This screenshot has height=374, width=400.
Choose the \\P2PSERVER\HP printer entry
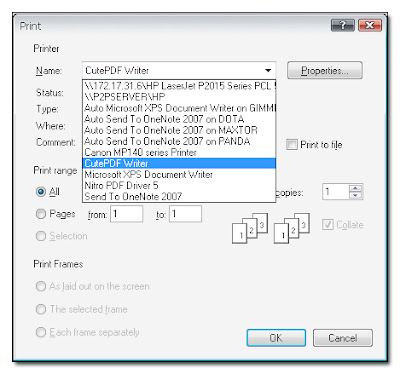click(x=179, y=97)
